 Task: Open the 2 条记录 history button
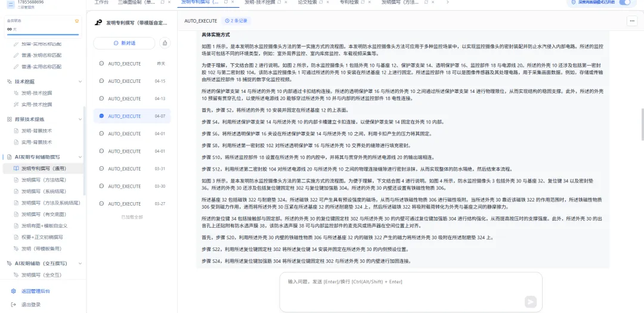236,21
